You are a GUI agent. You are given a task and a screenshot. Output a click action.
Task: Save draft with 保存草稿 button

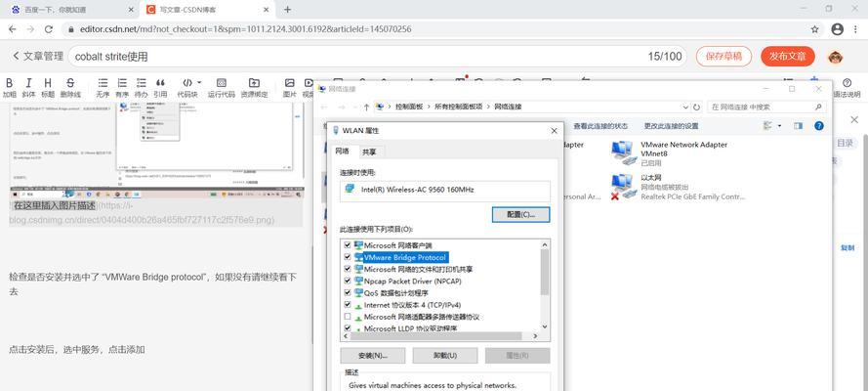click(723, 57)
